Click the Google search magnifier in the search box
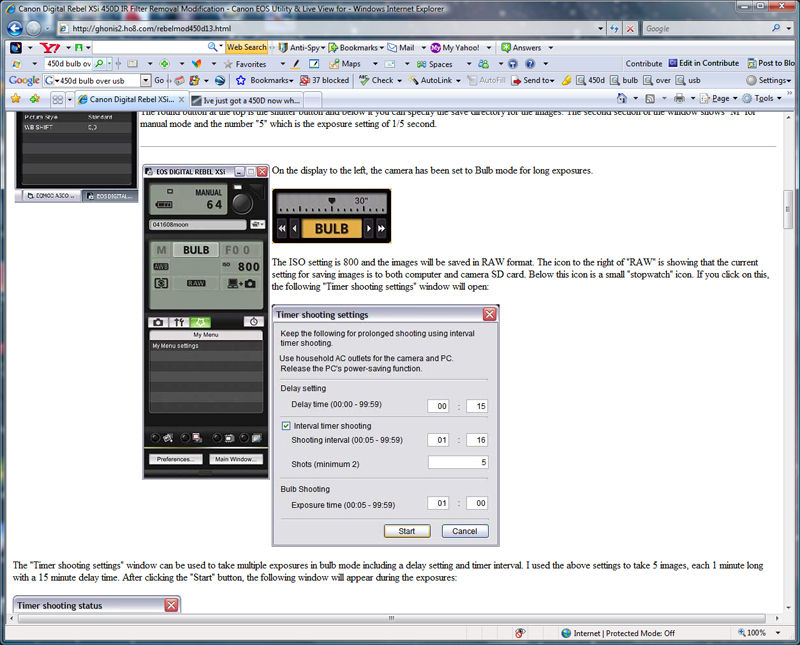Image resolution: width=800 pixels, height=645 pixels. [x=776, y=29]
